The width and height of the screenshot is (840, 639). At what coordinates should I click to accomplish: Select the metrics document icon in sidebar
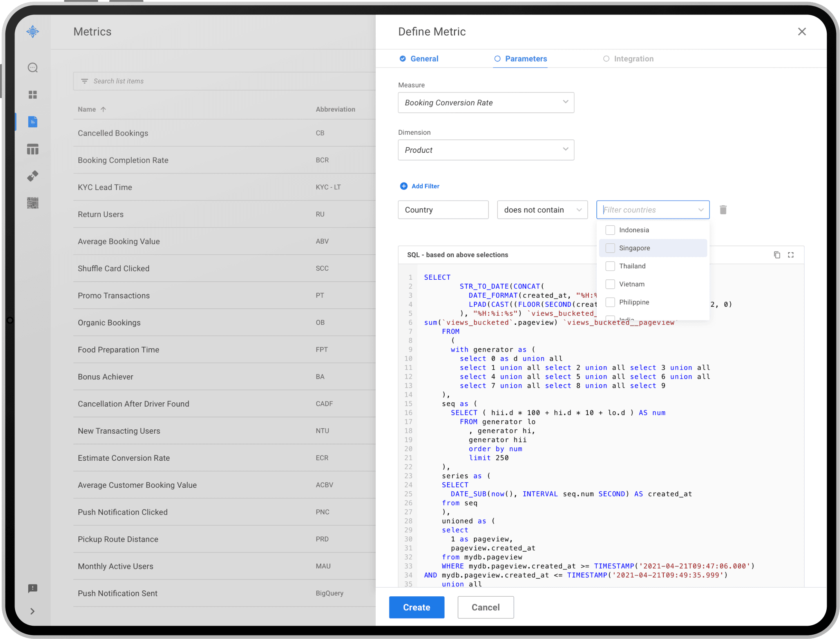point(33,122)
